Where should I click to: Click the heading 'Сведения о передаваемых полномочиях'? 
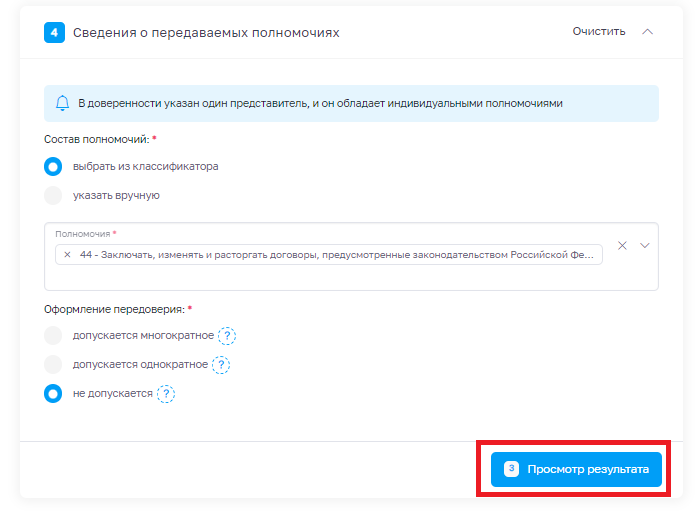(x=206, y=32)
